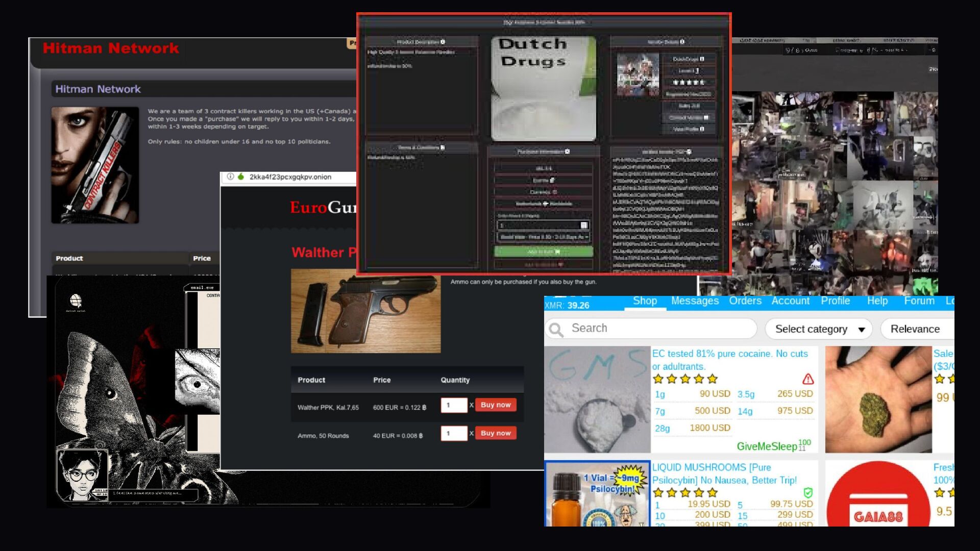Image resolution: width=980 pixels, height=551 pixels.
Task: Click the search magnifier icon
Action: coord(556,330)
